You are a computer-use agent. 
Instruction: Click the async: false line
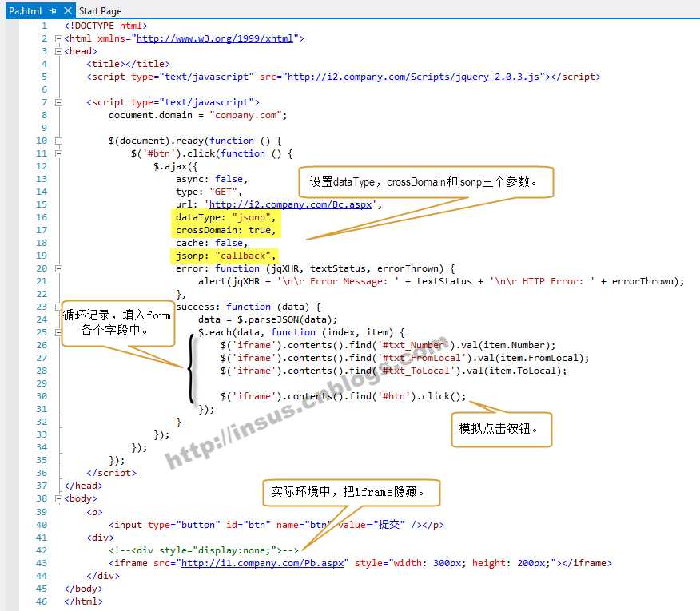coord(212,179)
